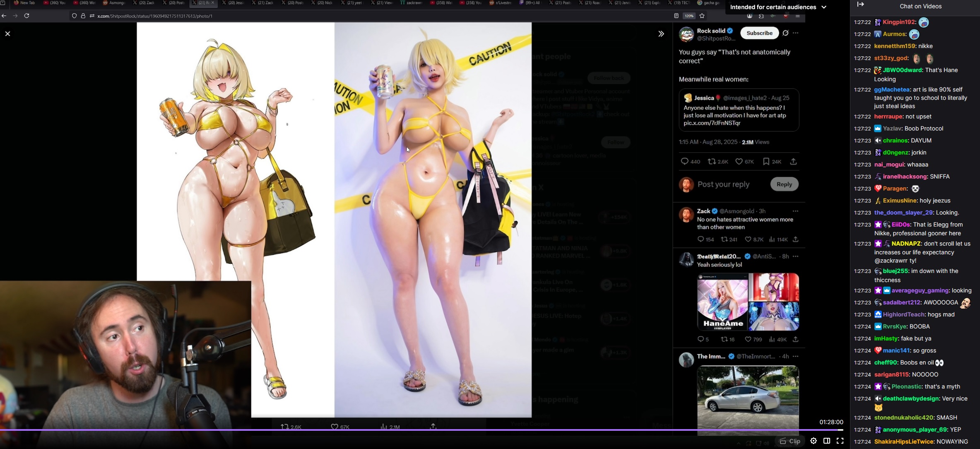Close the photo viewer with X
The image size is (980, 449).
[x=7, y=34]
